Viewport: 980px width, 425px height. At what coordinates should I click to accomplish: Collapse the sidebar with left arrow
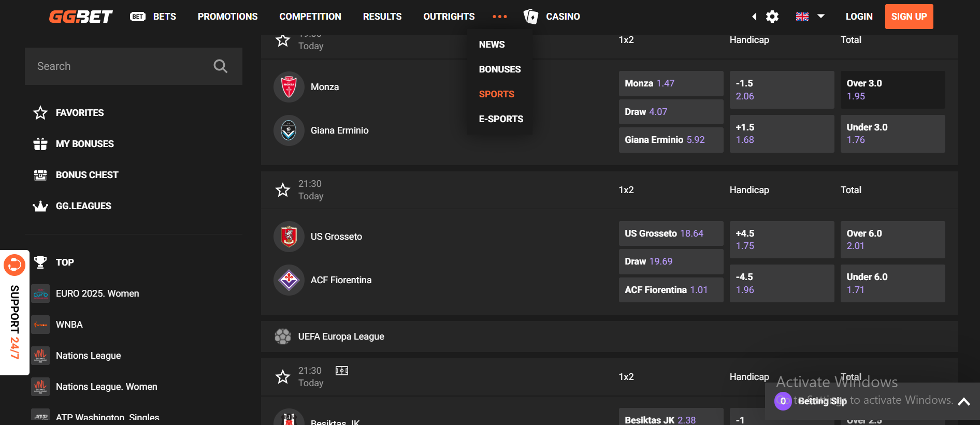pos(754,17)
